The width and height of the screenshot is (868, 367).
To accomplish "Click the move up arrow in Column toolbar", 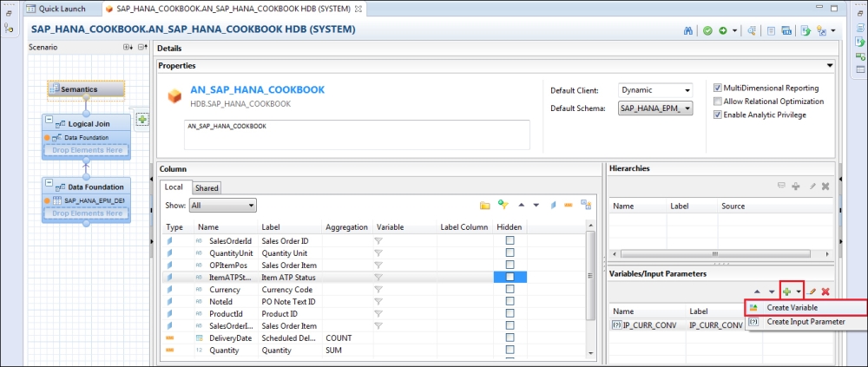I will click(x=521, y=206).
